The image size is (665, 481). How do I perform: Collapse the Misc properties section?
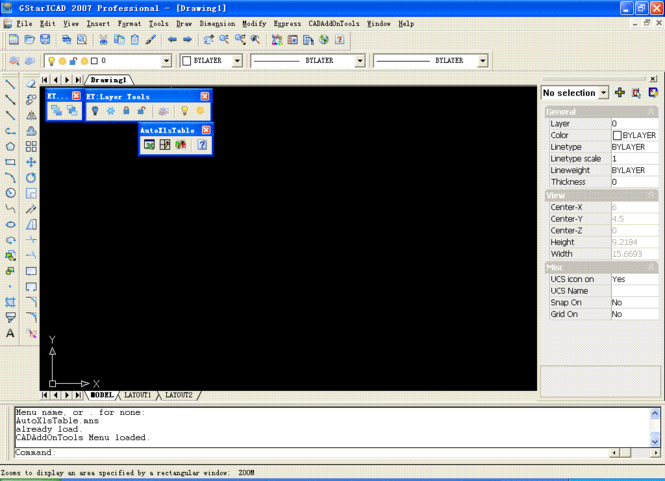(651, 267)
